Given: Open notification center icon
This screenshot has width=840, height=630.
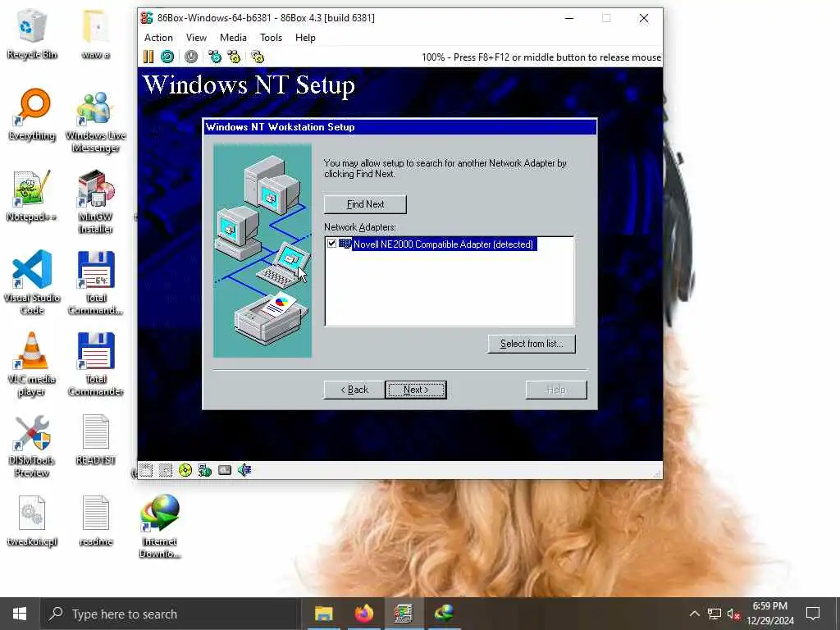Looking at the screenshot, I should click(x=813, y=614).
